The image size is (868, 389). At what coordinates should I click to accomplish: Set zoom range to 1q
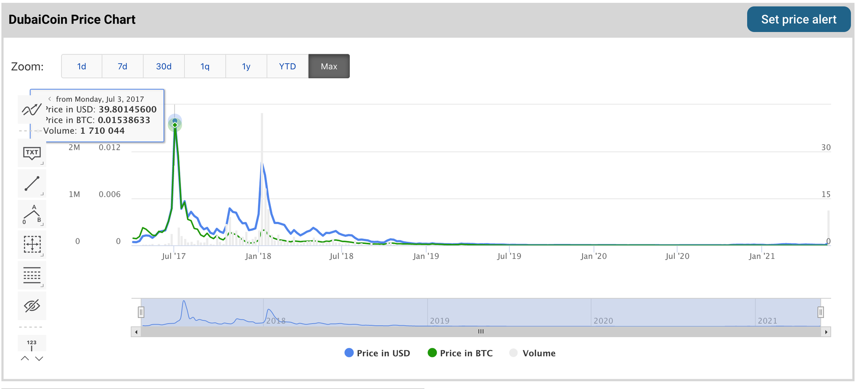tap(205, 66)
